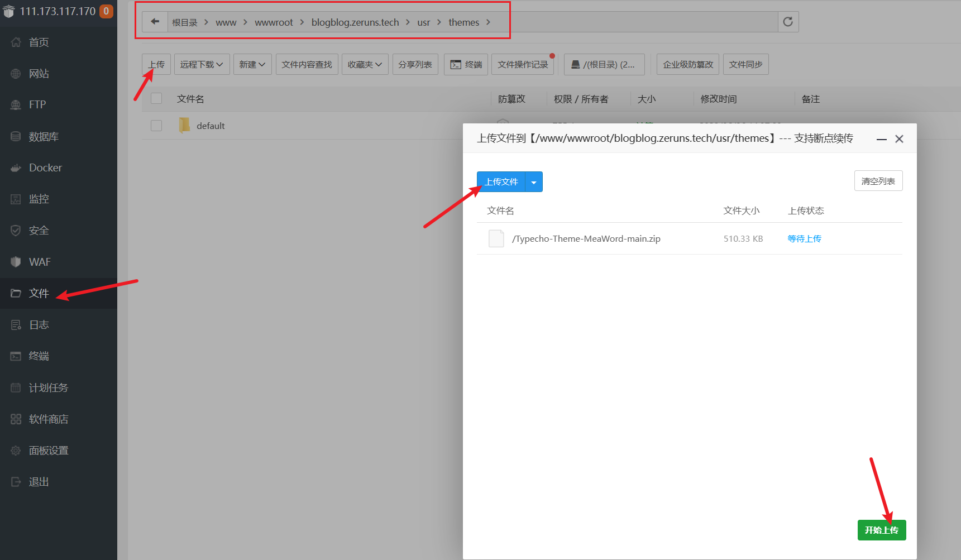Image resolution: width=961 pixels, height=560 pixels.
Task: Toggle the select-all checkbox in file header
Action: pos(156,98)
